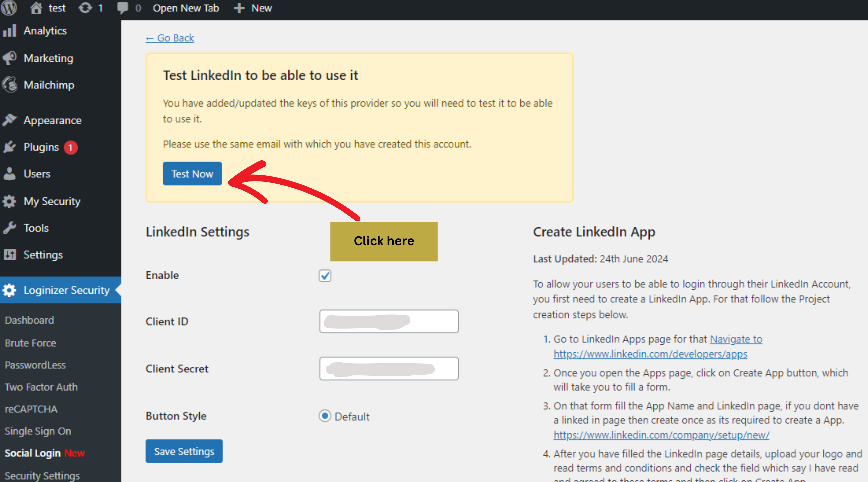Click the Client ID label
Viewport: 868px width, 482px height.
167,321
